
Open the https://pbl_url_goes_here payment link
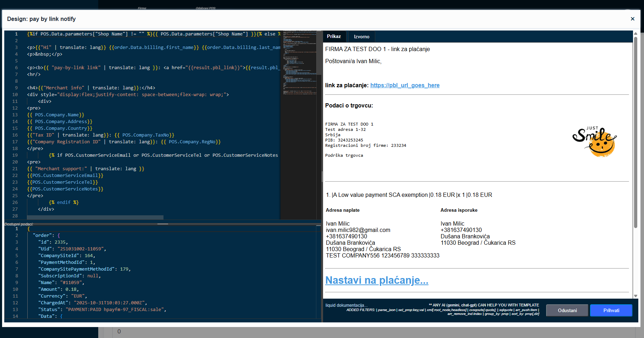click(405, 85)
